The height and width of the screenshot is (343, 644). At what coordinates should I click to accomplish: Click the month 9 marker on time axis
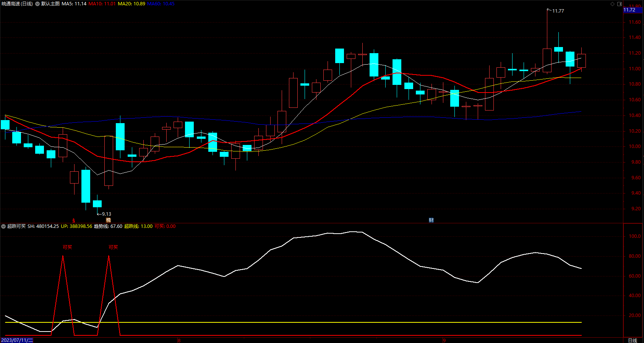[x=444, y=340]
